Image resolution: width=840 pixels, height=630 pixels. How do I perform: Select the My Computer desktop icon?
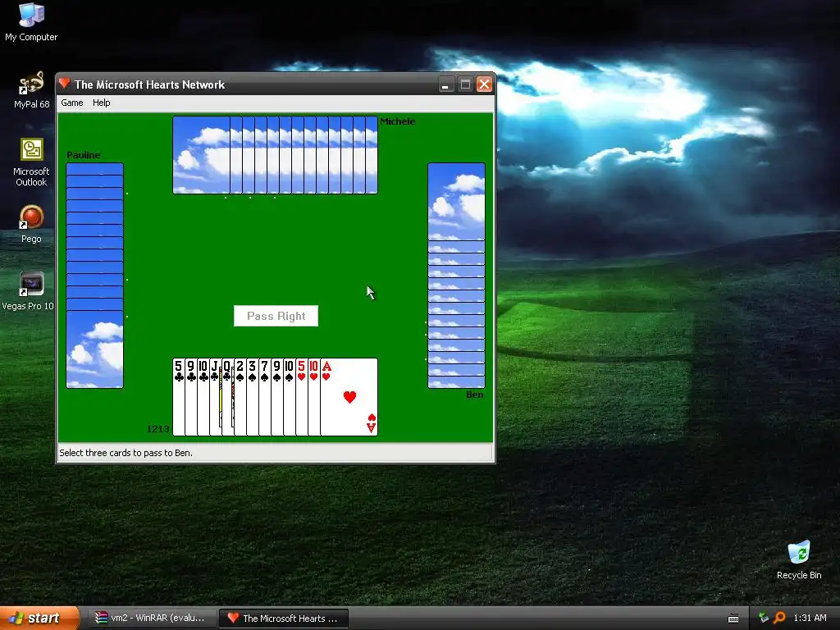tap(31, 22)
